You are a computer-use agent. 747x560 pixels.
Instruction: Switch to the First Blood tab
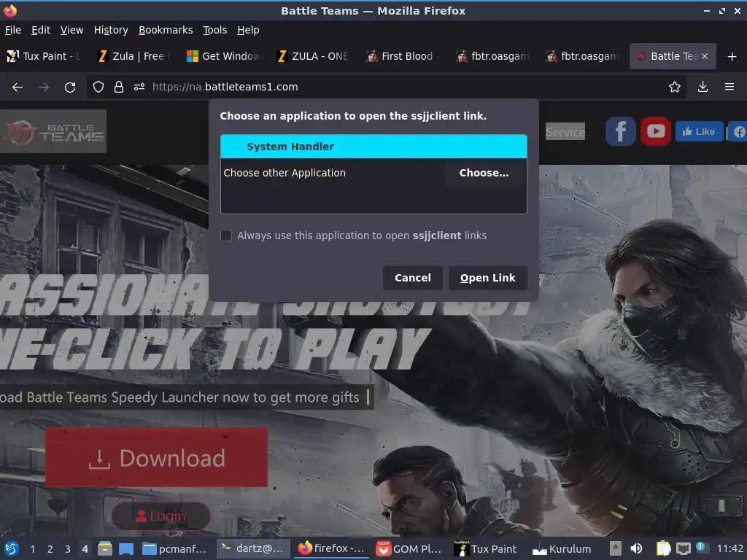click(x=403, y=56)
